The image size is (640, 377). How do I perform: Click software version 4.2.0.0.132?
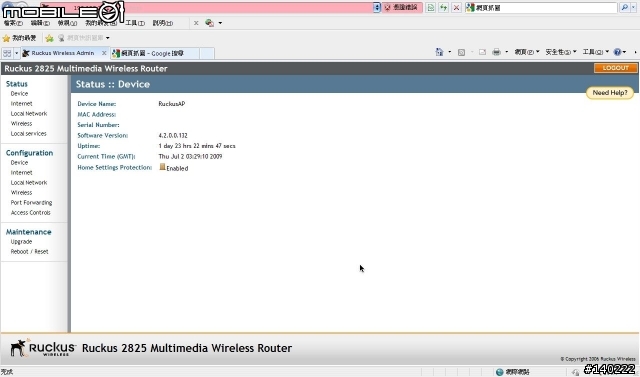[173, 135]
